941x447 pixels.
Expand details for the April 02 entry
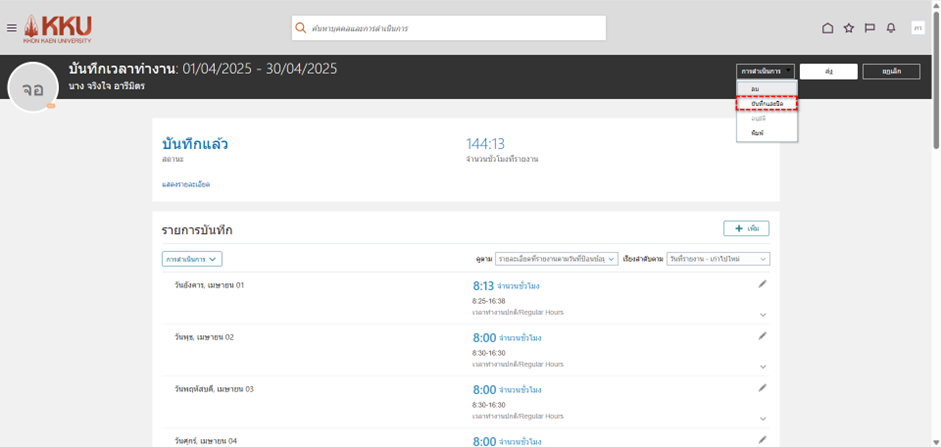(x=762, y=366)
